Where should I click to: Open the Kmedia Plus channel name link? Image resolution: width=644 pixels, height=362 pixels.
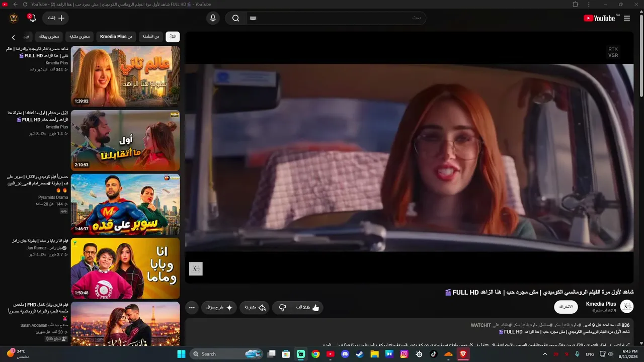[x=601, y=304]
